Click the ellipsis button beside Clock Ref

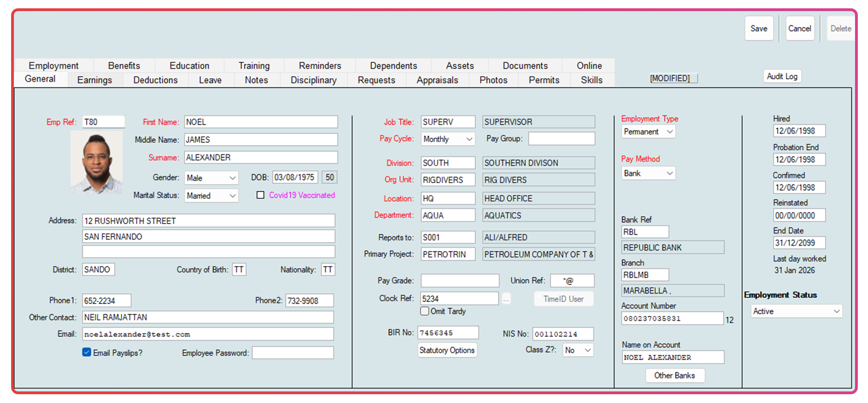click(x=506, y=299)
